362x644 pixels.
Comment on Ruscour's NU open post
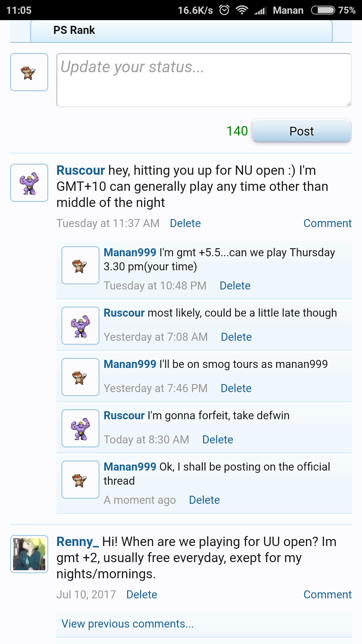(x=327, y=223)
